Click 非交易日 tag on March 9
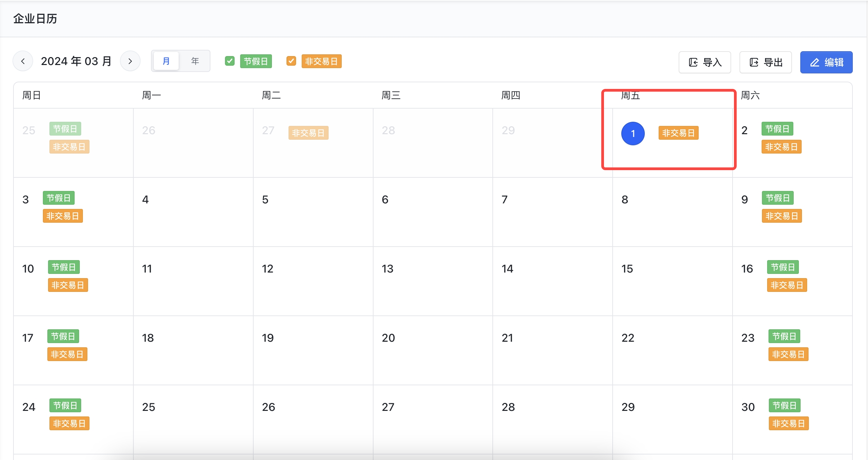Screen dimensions: 868x460 click(782, 216)
